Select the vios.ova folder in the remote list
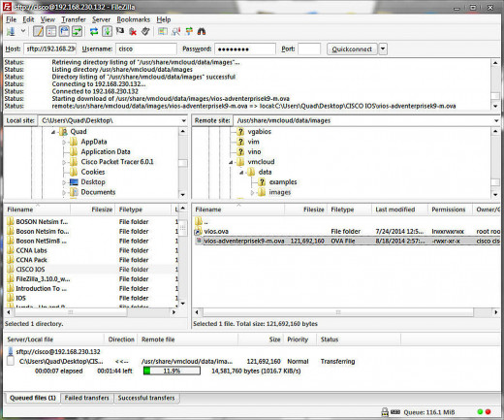 [347, 232]
